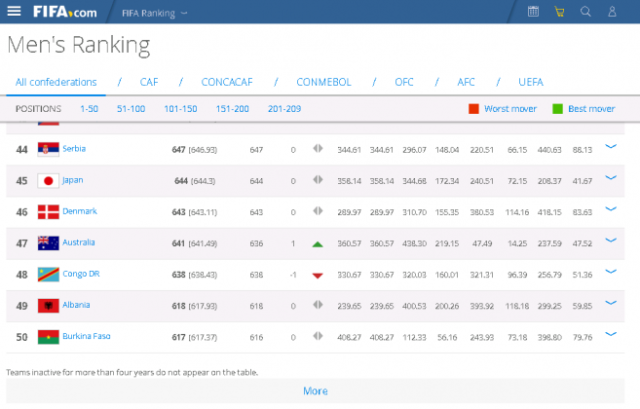Open the shopping cart icon
Image resolution: width=640 pixels, height=409 pixels.
point(559,12)
